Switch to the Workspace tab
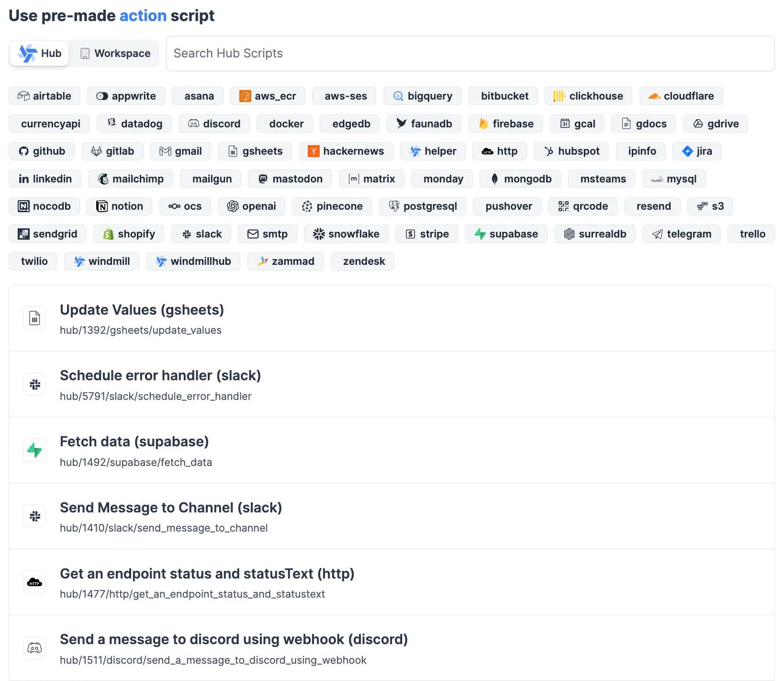 point(115,53)
